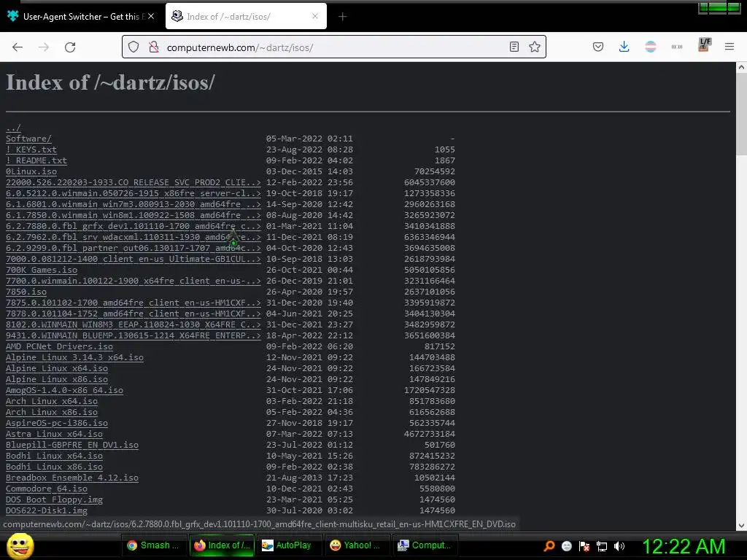Open the DOS_Boot_Floppy.img link

coord(54,500)
